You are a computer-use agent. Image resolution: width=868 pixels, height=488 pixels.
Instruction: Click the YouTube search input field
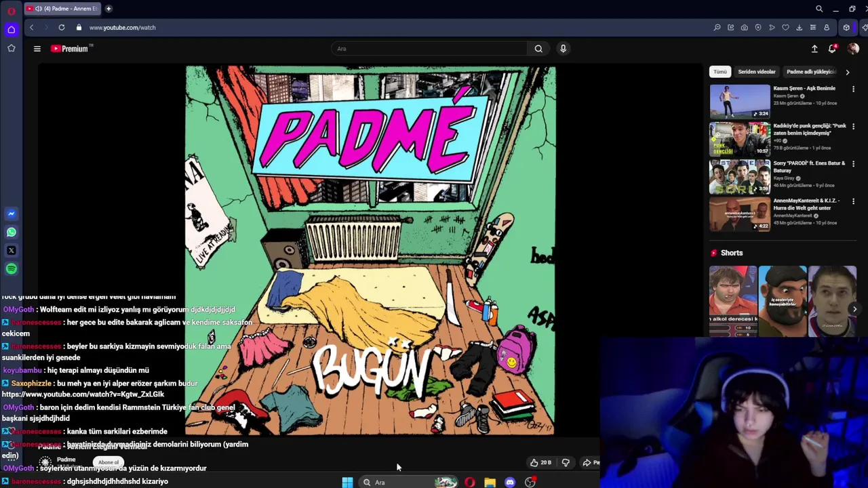point(429,48)
